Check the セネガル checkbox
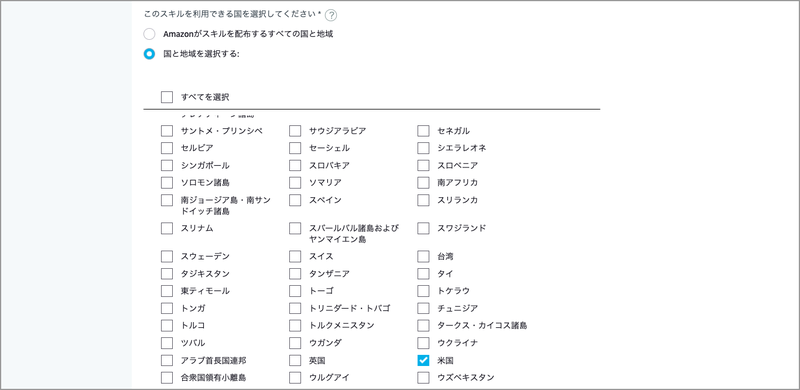 423,131
